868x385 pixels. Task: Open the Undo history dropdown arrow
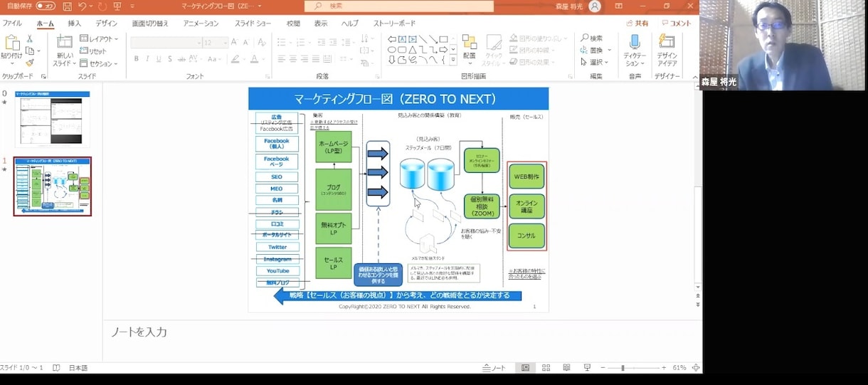tap(92, 6)
